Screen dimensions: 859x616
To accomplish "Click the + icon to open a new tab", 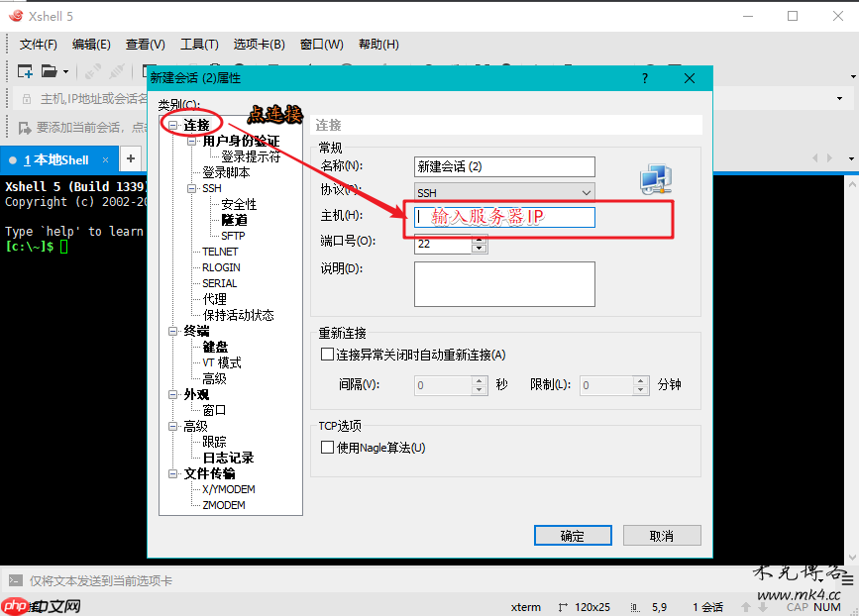I will point(132,158).
